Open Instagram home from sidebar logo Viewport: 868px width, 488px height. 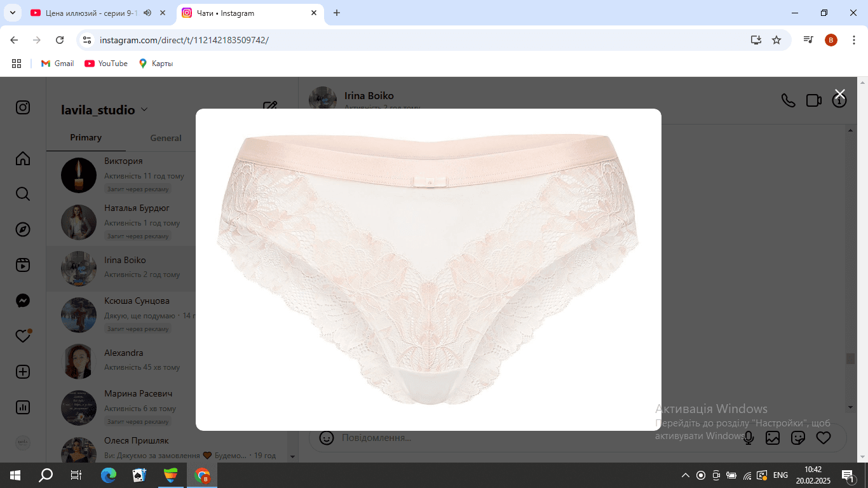(x=23, y=107)
